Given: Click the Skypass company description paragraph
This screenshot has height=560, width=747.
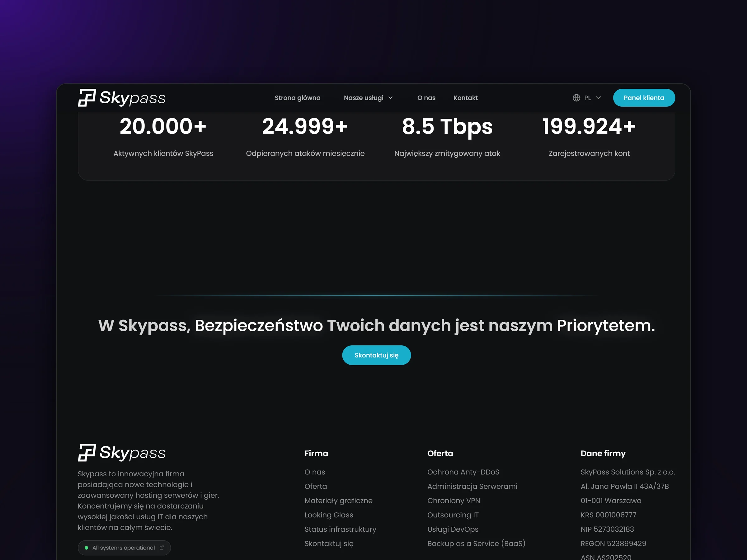Looking at the screenshot, I should click(x=148, y=501).
